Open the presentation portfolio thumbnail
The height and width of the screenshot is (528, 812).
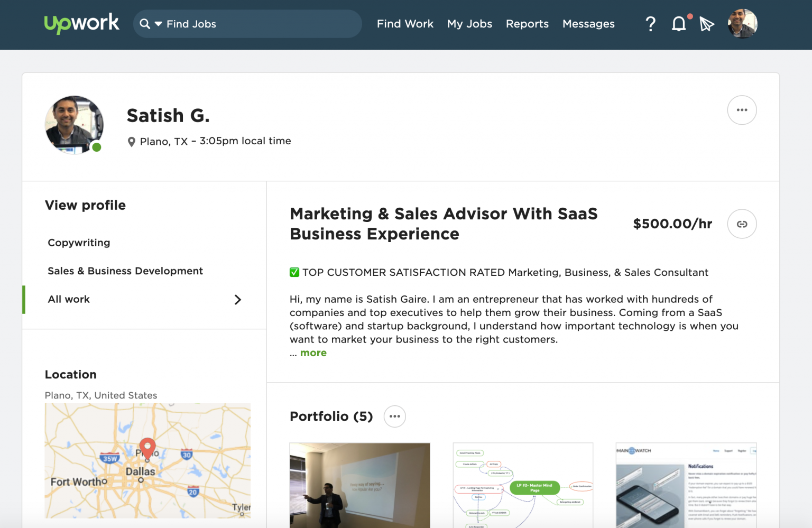pyautogui.click(x=359, y=485)
